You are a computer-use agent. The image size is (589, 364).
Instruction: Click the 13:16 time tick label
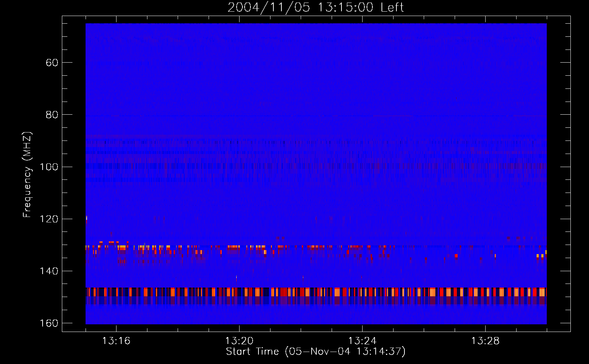point(116,341)
